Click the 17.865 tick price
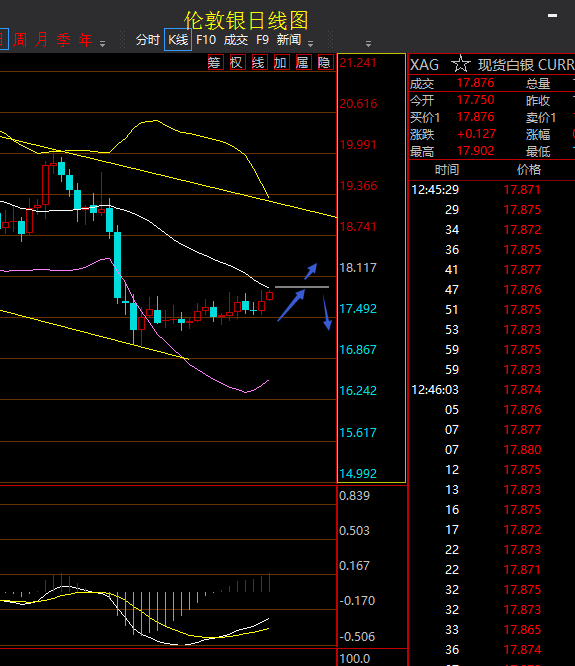The image size is (575, 666). pyautogui.click(x=522, y=629)
